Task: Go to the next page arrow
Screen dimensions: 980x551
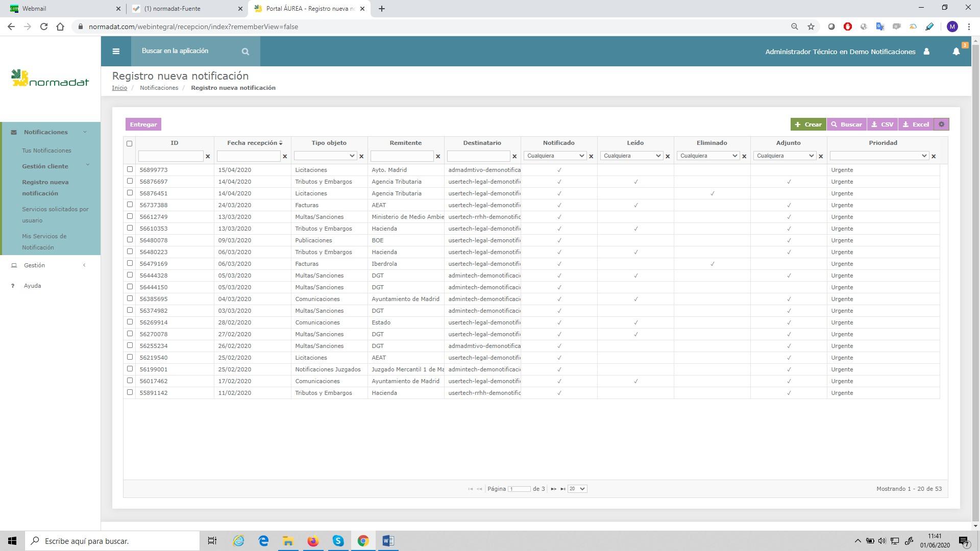Action: pos(553,489)
